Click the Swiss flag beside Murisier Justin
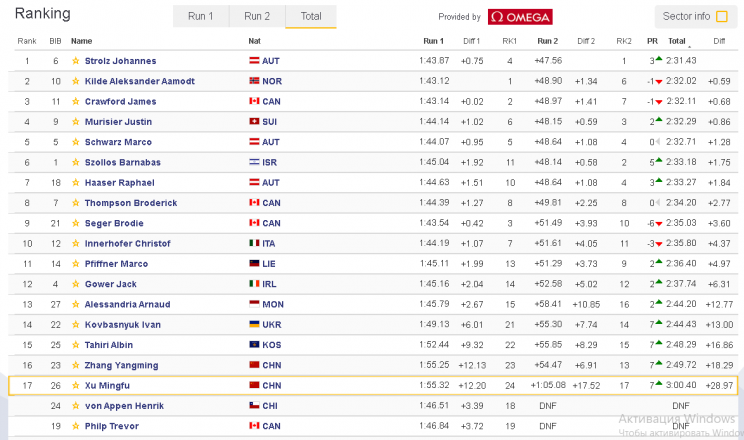Image resolution: width=744 pixels, height=440 pixels. click(254, 122)
